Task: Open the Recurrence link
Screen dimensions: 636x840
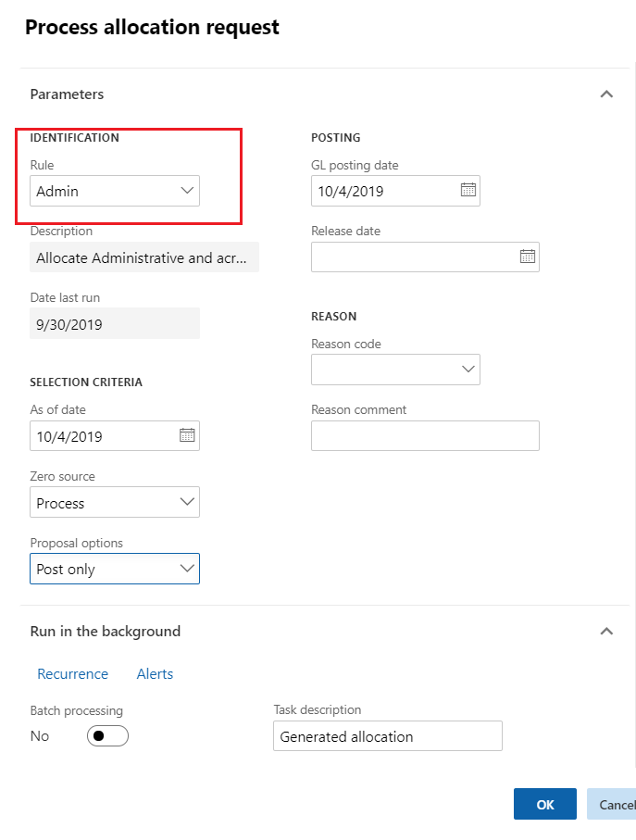Action: tap(72, 674)
